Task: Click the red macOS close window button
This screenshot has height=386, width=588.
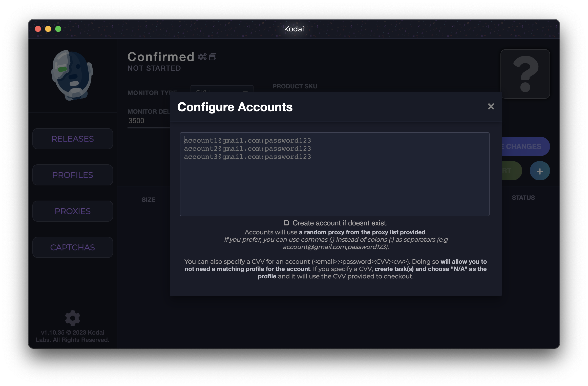Action: point(38,29)
